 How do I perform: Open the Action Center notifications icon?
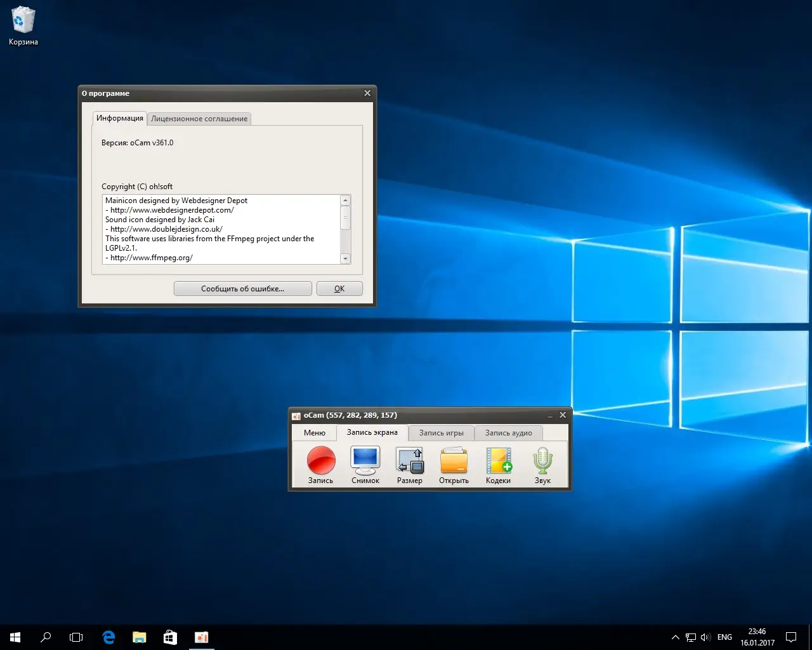tap(791, 637)
